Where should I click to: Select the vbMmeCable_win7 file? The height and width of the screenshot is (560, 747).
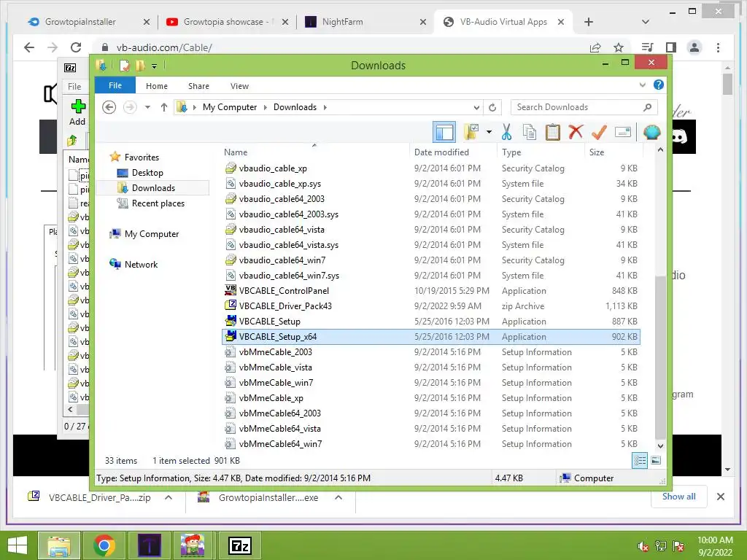pos(276,383)
